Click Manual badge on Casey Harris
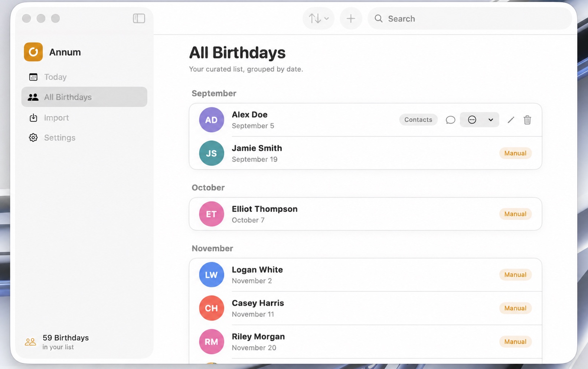The height and width of the screenshot is (369, 588). pyautogui.click(x=515, y=308)
